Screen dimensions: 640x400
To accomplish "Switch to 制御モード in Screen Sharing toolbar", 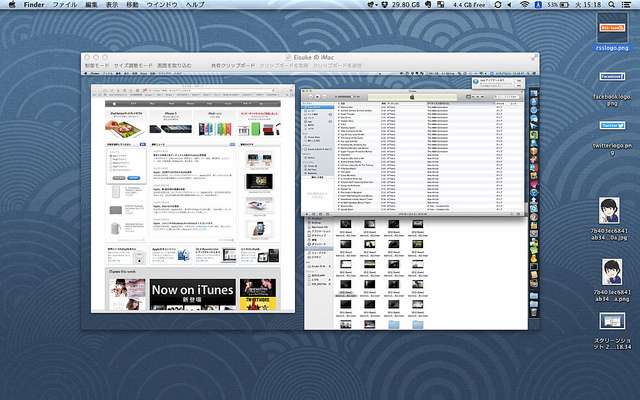I will [97, 65].
